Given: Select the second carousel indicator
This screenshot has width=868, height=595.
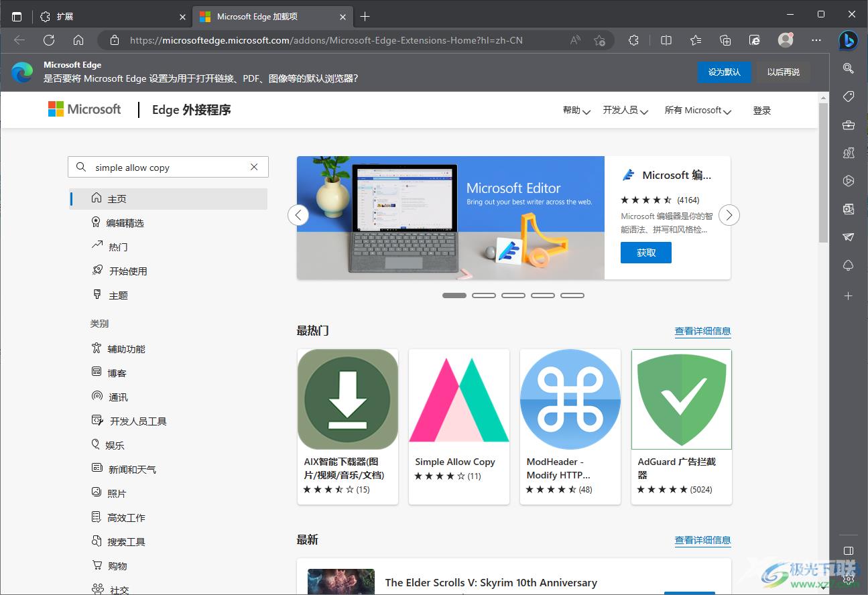Looking at the screenshot, I should [x=484, y=295].
